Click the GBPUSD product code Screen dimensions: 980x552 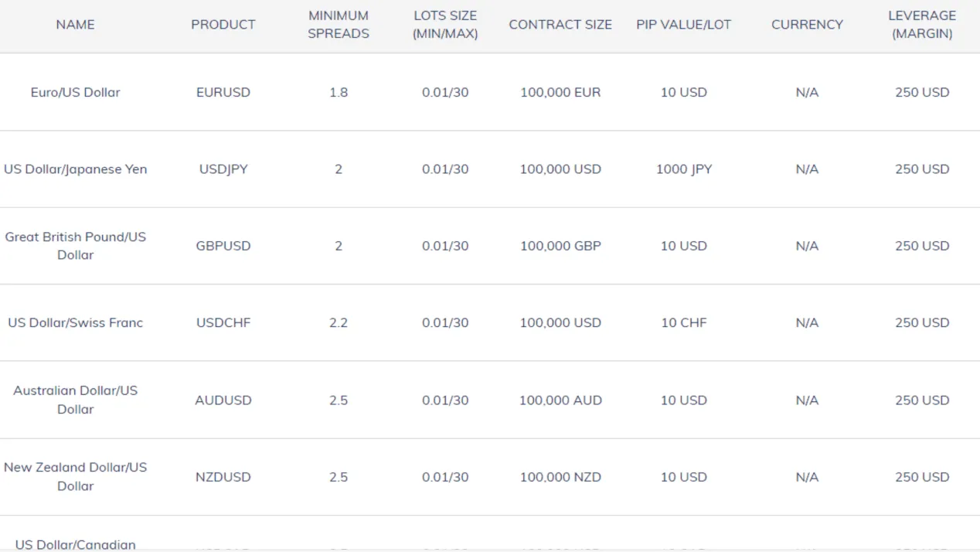point(223,246)
